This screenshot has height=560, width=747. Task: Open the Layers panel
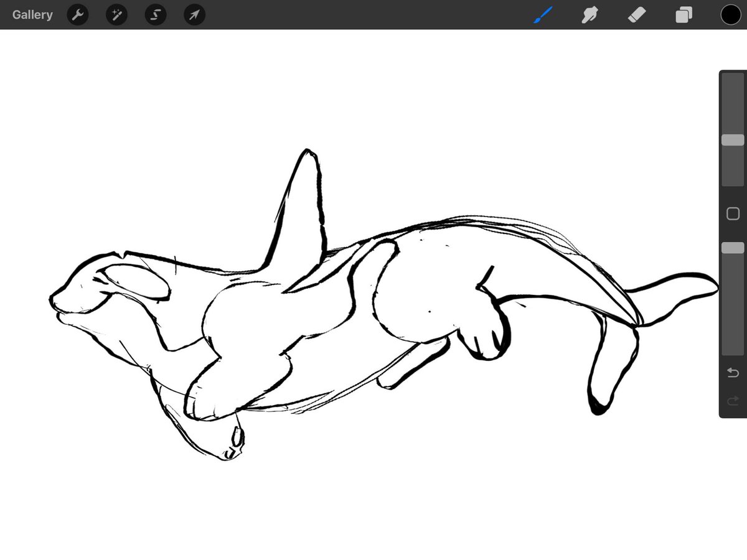(684, 15)
